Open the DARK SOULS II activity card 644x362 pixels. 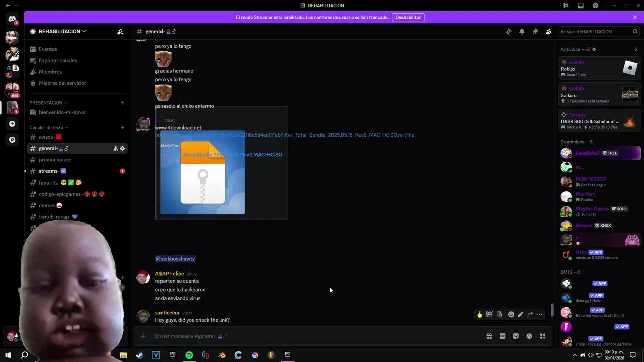[x=600, y=121]
